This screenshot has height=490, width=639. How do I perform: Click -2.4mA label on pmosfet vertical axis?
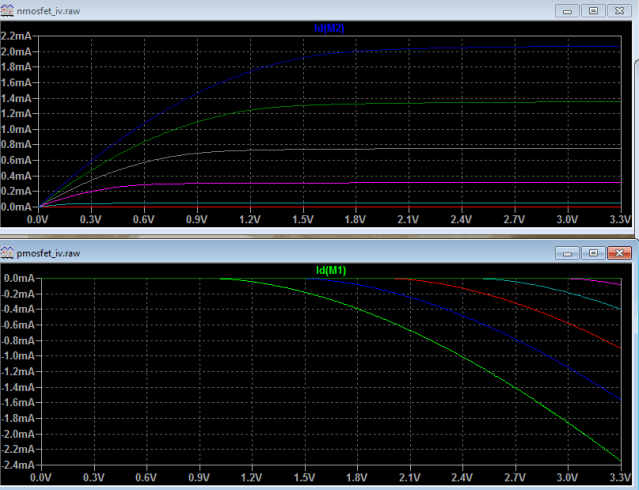pos(18,465)
